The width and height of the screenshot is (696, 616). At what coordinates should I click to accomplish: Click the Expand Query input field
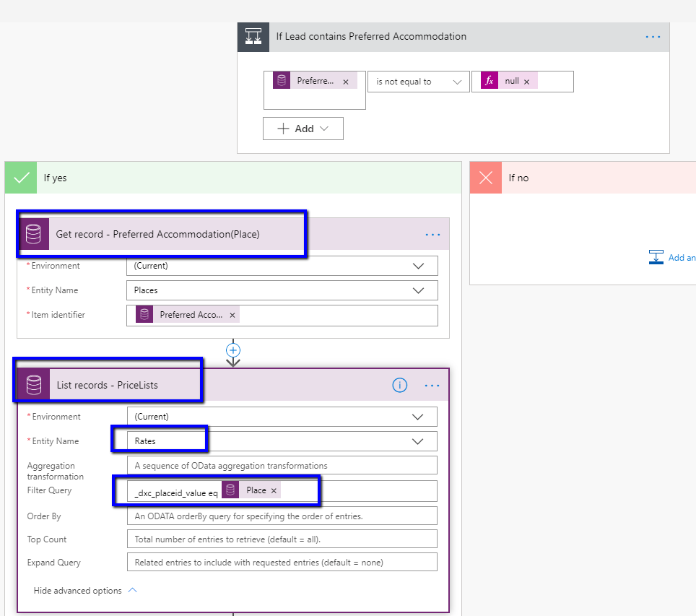pyautogui.click(x=282, y=563)
